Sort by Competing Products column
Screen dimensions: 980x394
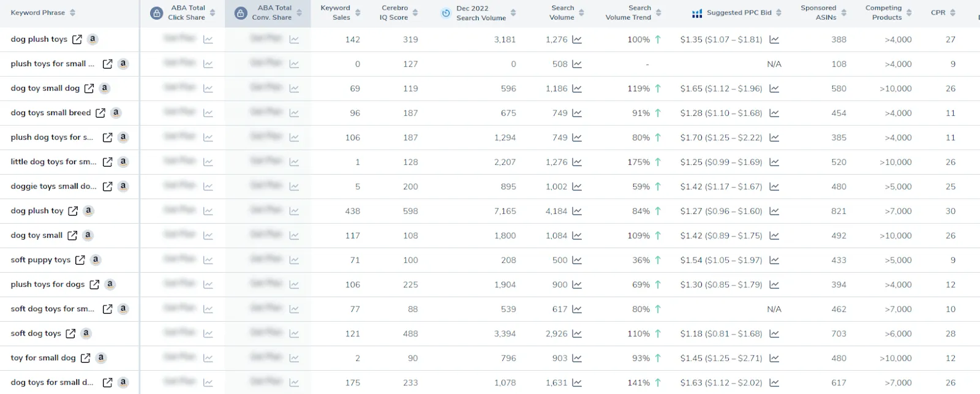(x=909, y=13)
